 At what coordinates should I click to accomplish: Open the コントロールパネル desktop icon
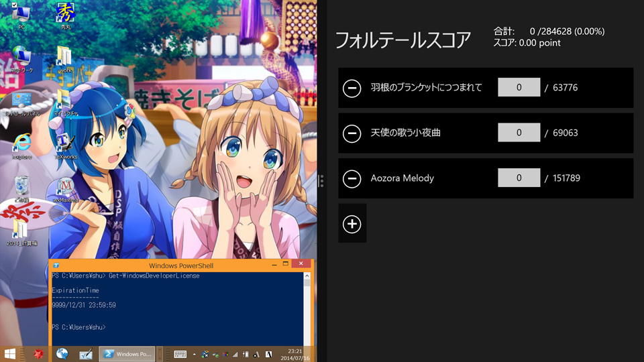coord(21,103)
